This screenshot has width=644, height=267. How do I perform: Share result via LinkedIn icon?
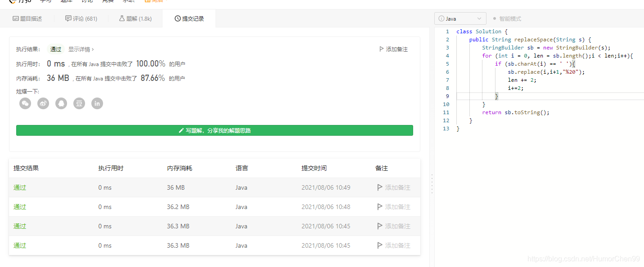[x=97, y=103]
